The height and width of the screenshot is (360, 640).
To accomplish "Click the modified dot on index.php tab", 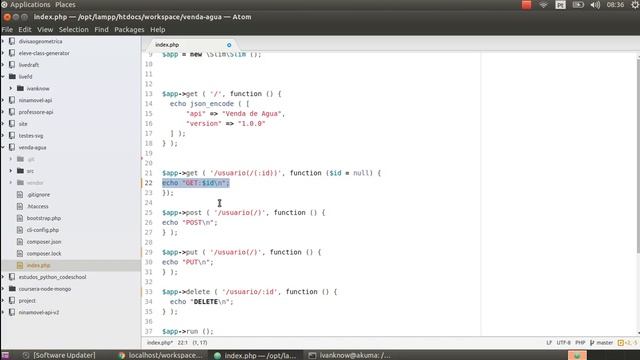I will [229, 45].
